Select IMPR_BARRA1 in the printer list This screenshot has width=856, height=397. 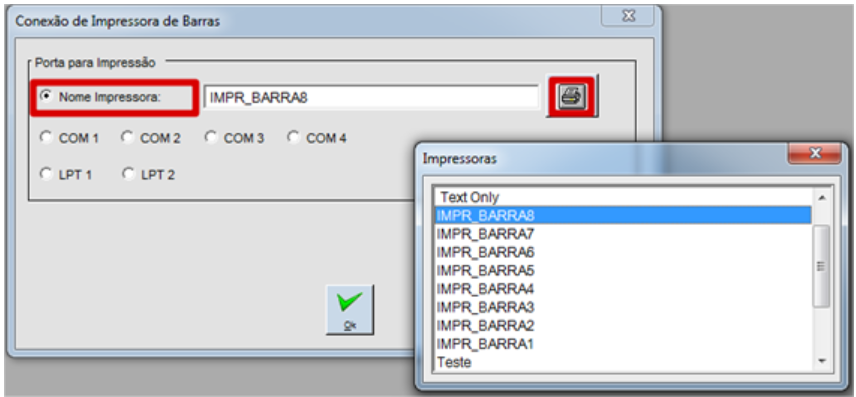pyautogui.click(x=622, y=345)
